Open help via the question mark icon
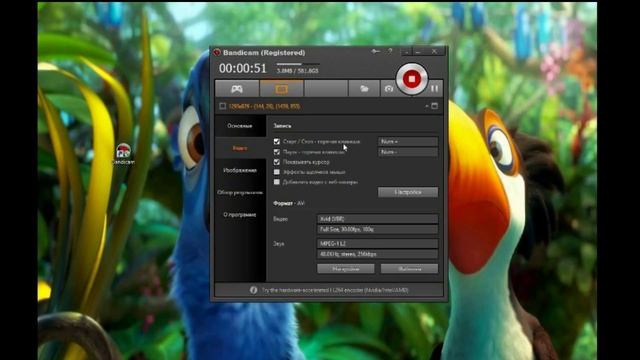The image size is (640, 360). point(390,51)
